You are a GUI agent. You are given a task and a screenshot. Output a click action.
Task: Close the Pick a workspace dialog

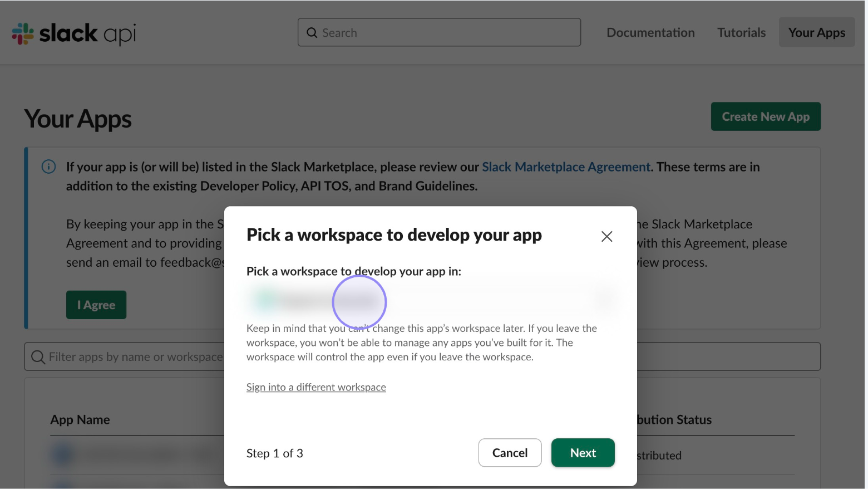tap(606, 236)
